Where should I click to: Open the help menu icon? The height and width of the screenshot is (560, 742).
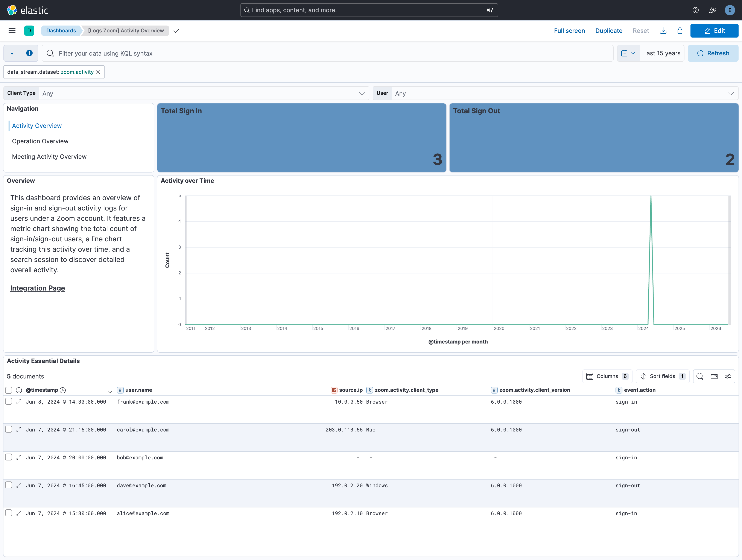695,10
